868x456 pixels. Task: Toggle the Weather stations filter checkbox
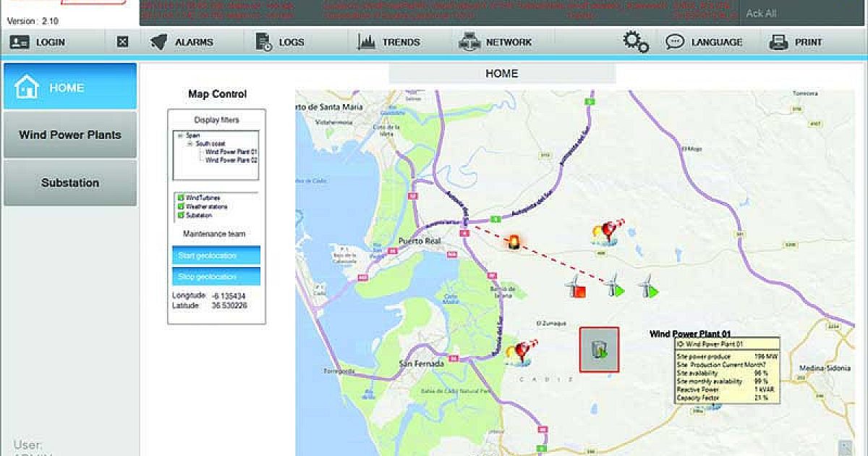click(x=179, y=206)
